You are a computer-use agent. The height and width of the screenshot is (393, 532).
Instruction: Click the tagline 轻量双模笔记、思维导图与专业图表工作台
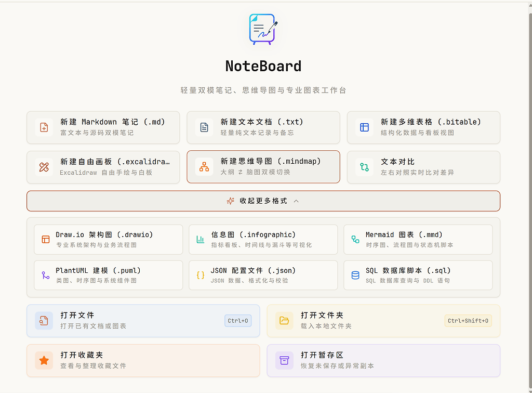pyautogui.click(x=263, y=90)
